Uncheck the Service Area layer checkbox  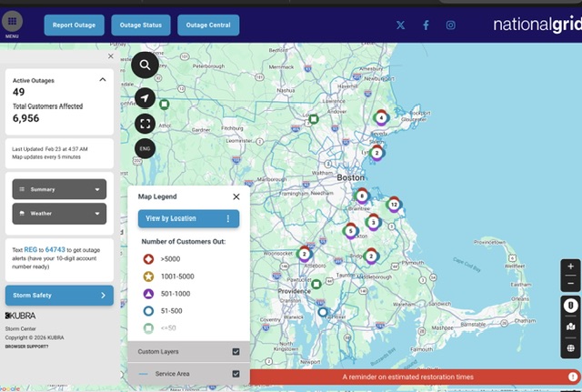pos(236,374)
